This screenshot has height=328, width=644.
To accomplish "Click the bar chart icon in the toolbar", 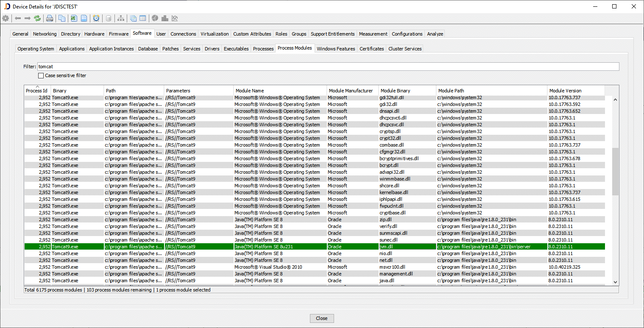I will click(165, 18).
